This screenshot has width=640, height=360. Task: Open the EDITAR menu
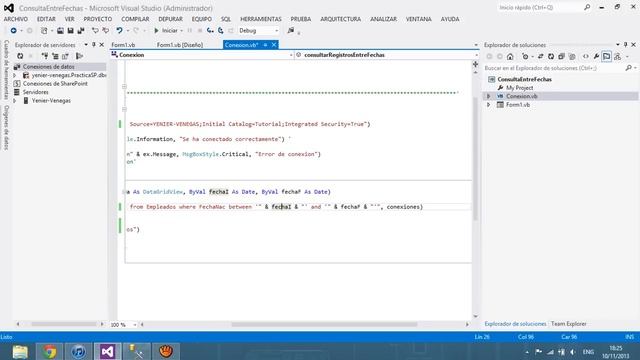click(46, 19)
